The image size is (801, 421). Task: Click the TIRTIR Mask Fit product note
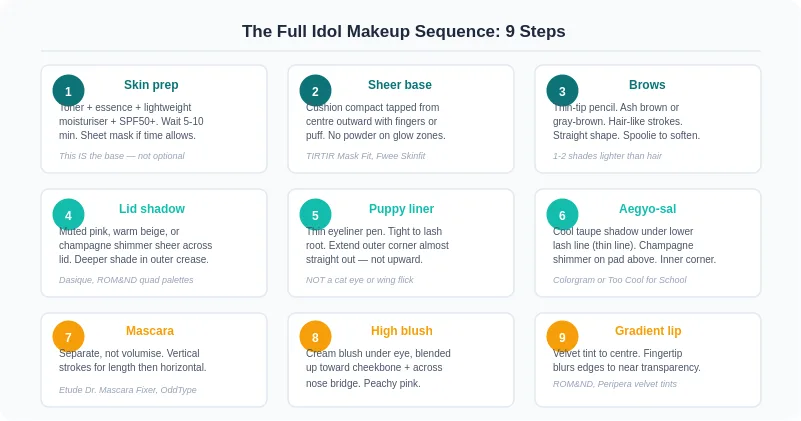click(x=365, y=156)
